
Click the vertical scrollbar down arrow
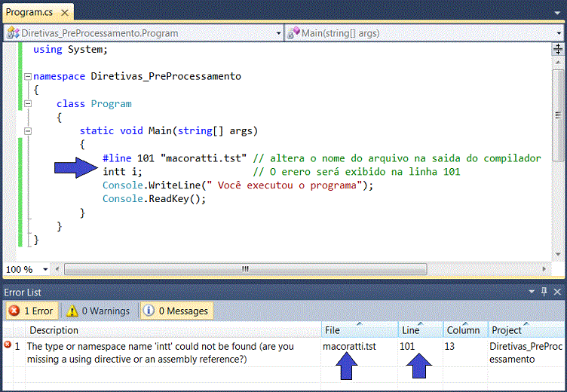pyautogui.click(x=558, y=254)
